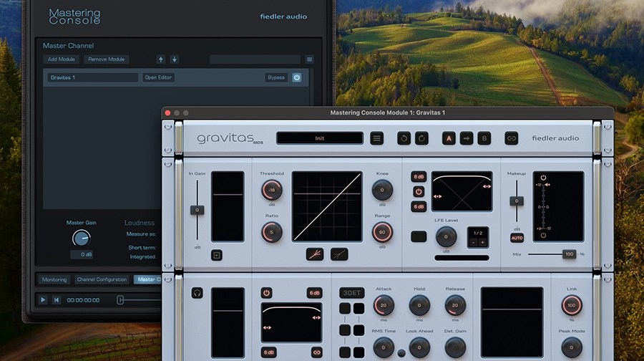
Task: Click the Range knob
Action: pyautogui.click(x=382, y=232)
